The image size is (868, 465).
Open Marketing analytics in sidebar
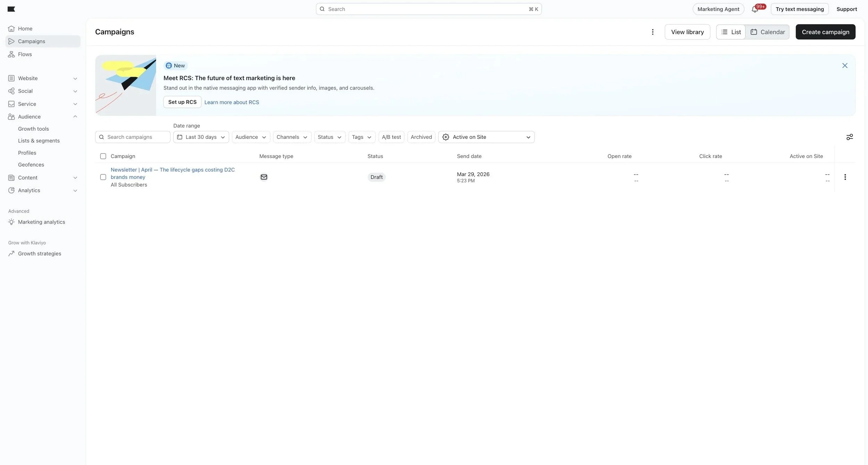pyautogui.click(x=41, y=222)
